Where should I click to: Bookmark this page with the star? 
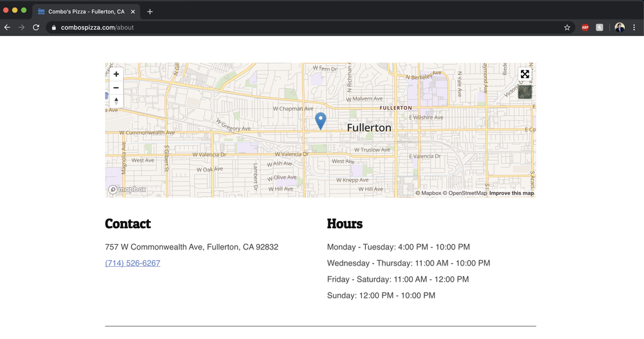pyautogui.click(x=567, y=28)
